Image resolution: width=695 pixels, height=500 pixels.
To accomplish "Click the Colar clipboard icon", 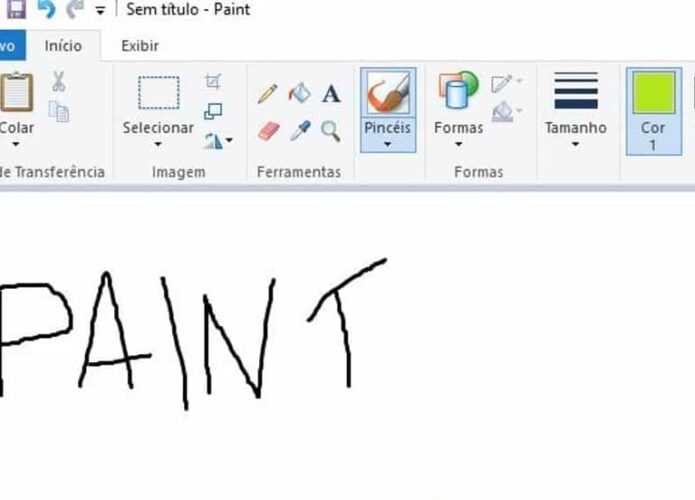I will [x=17, y=92].
